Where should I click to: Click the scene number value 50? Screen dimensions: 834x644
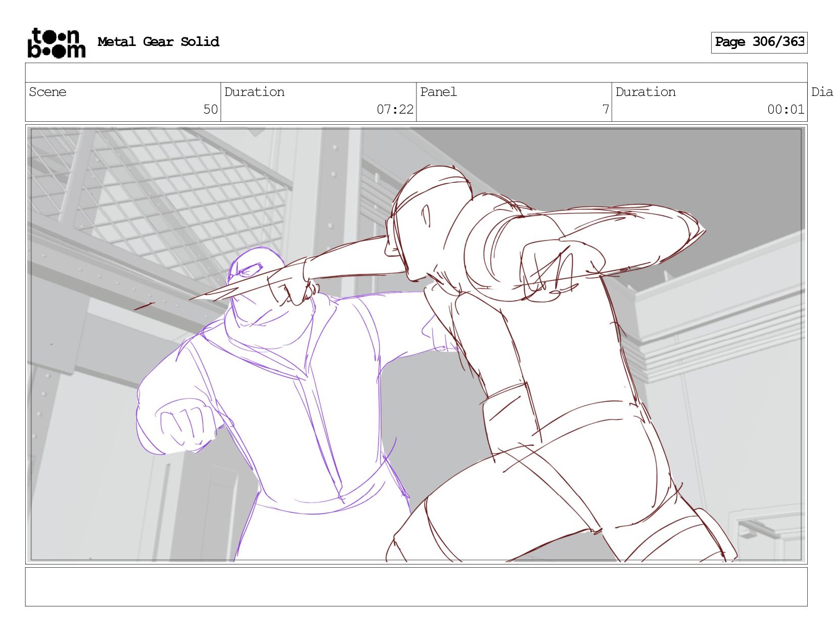210,110
